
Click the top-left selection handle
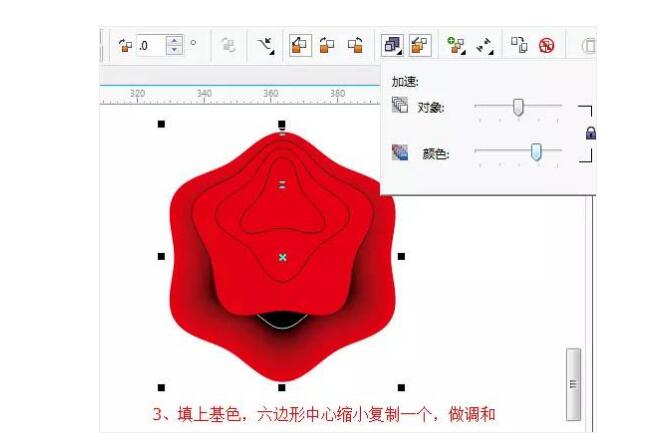[161, 124]
